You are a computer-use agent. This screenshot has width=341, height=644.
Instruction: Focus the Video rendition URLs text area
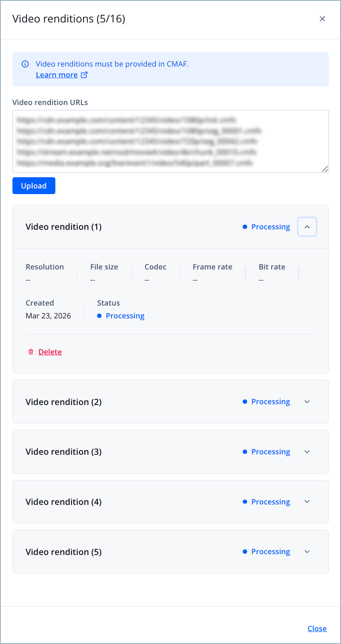coord(170,141)
